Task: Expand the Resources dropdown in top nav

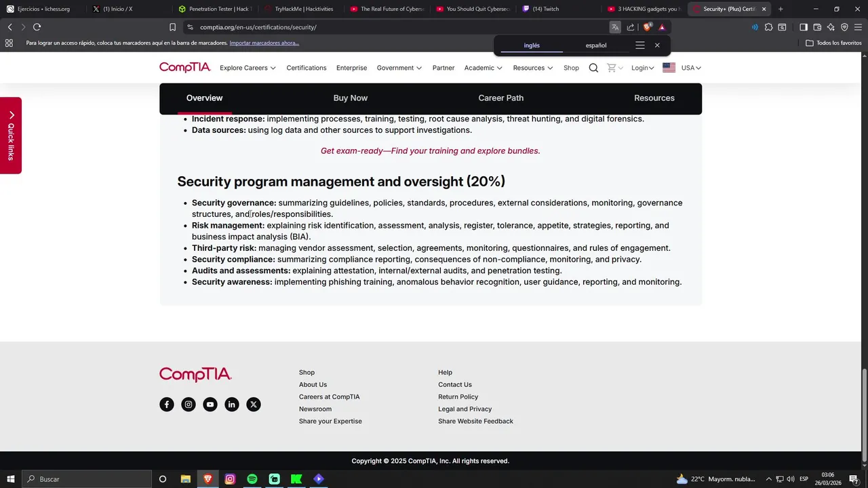Action: pos(533,68)
